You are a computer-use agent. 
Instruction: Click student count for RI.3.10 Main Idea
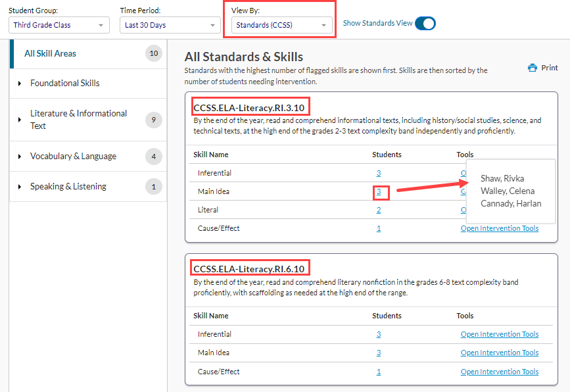(x=379, y=192)
